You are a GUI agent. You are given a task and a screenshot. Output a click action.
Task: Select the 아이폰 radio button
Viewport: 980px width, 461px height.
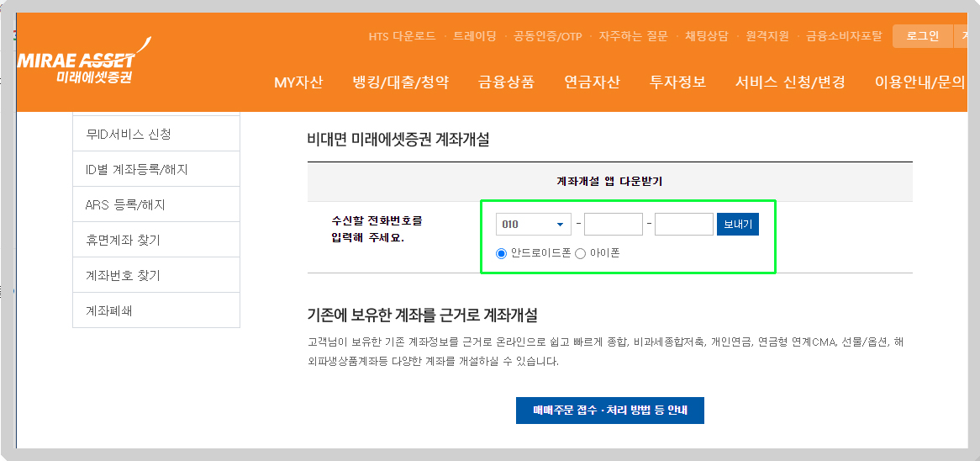coord(580,253)
